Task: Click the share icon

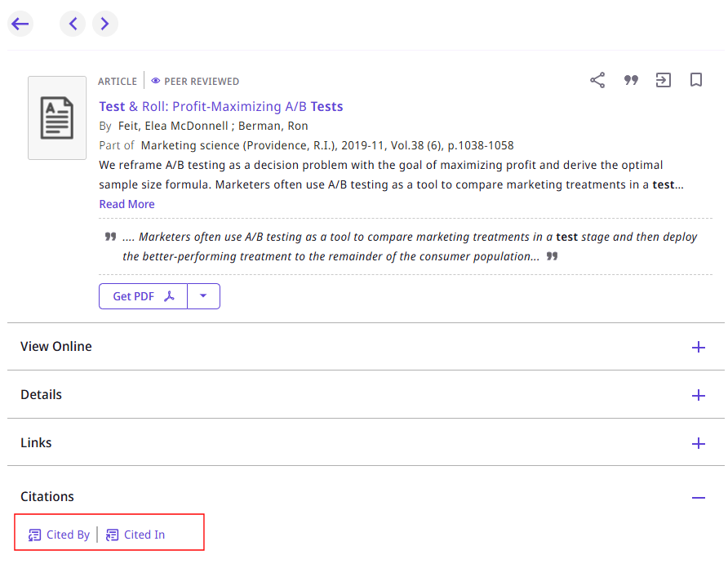Action: pyautogui.click(x=597, y=80)
